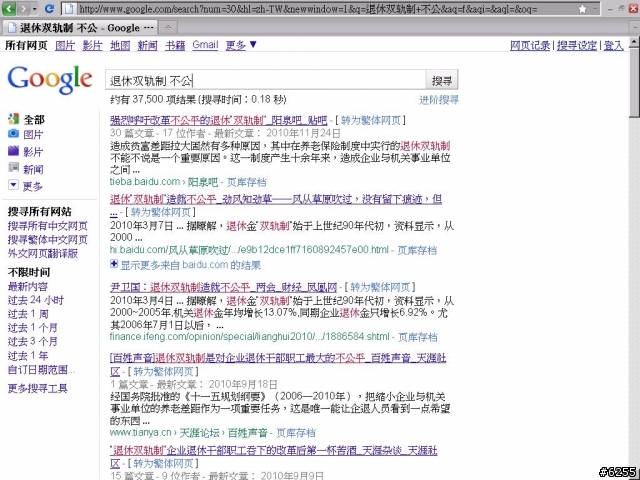Click the 网页记录 link
Viewport: 640px width, 480px height.
click(529, 45)
